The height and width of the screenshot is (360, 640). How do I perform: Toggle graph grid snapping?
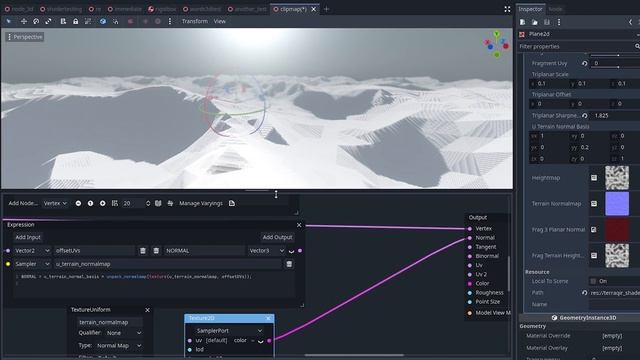point(115,203)
